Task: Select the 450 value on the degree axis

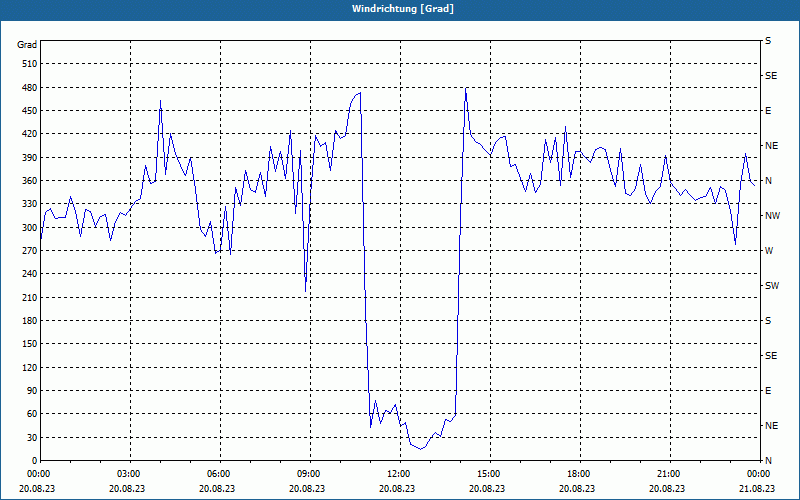Action: click(x=30, y=111)
